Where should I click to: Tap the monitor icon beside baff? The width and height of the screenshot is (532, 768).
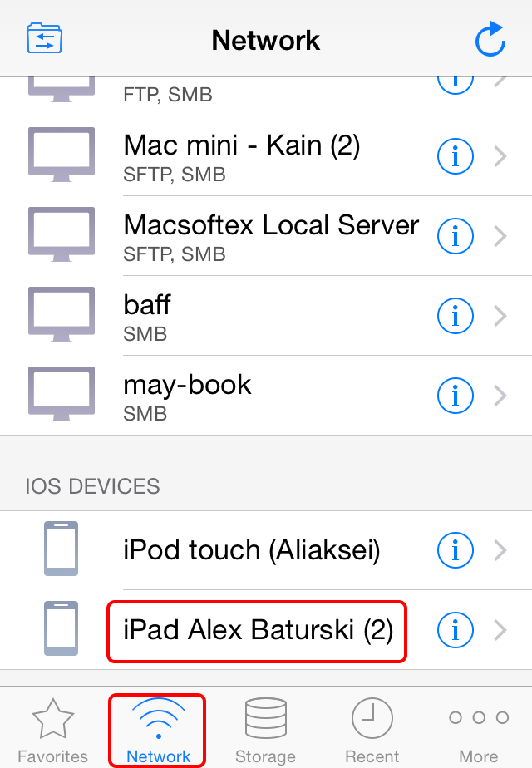tap(62, 315)
